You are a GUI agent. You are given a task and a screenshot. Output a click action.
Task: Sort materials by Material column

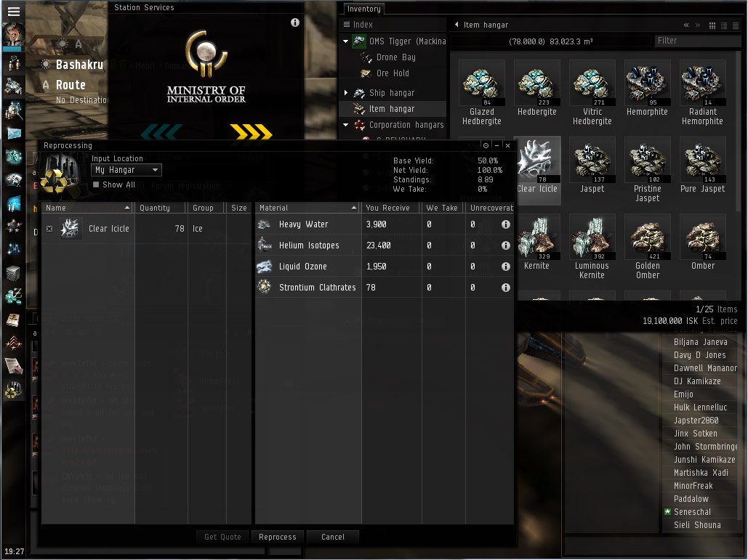(x=307, y=208)
